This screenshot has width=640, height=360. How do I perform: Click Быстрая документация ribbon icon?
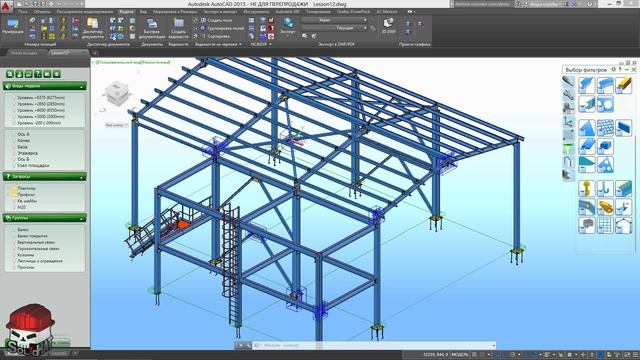click(x=152, y=28)
